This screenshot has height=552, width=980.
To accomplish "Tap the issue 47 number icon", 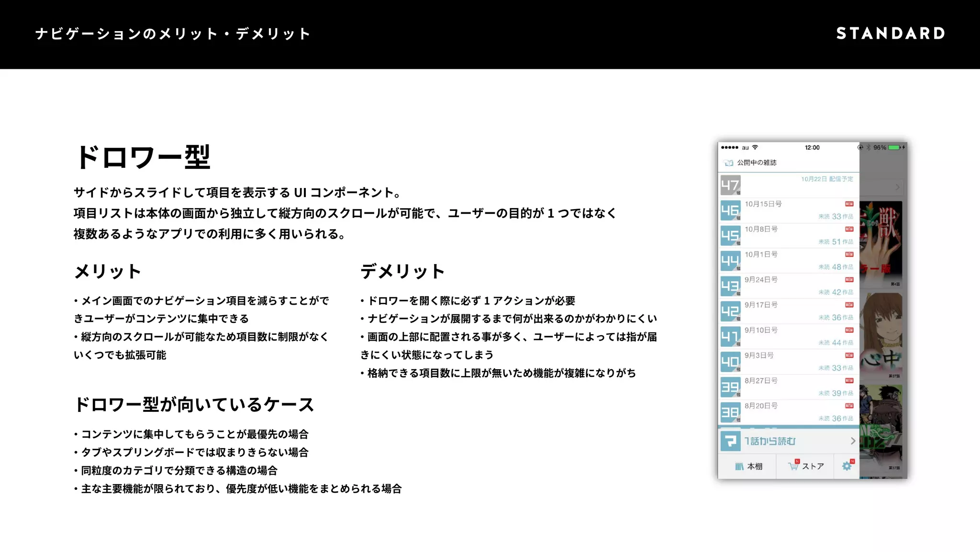I will 730,185.
